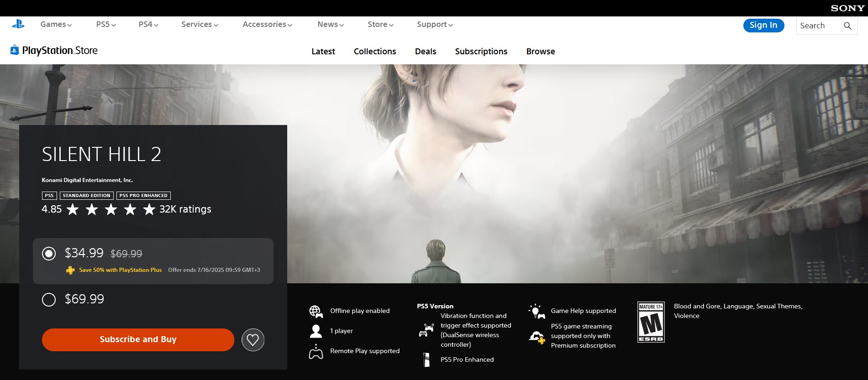Add to wishlist with heart icon

[x=253, y=340]
